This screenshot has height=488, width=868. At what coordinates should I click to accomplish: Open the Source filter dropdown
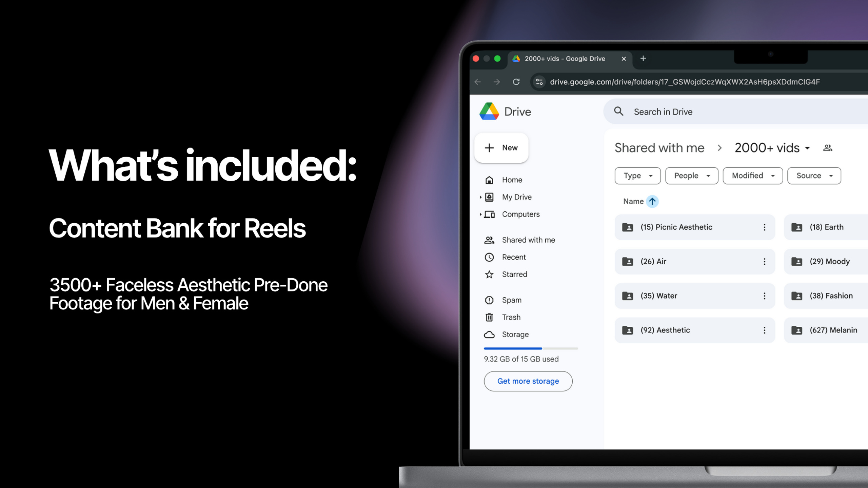814,176
